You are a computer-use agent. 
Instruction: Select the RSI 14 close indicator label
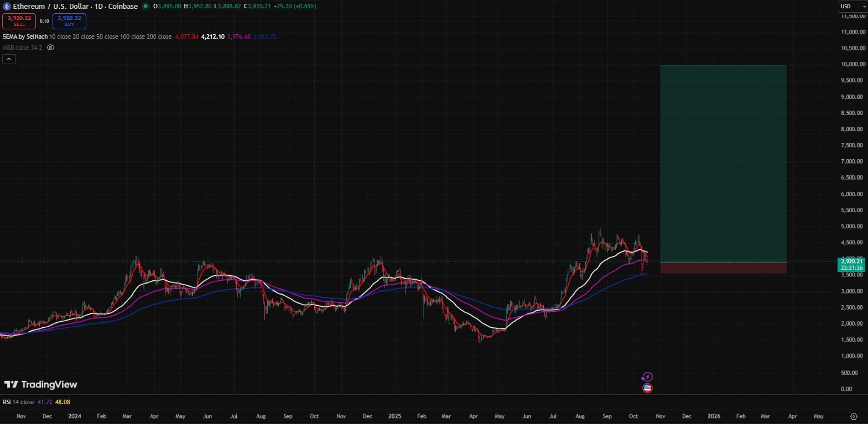pos(18,402)
